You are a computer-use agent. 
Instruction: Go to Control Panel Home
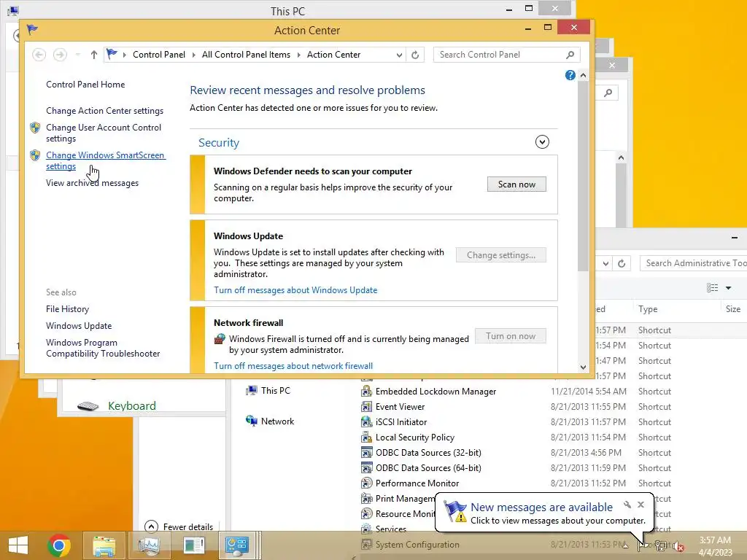tap(85, 85)
